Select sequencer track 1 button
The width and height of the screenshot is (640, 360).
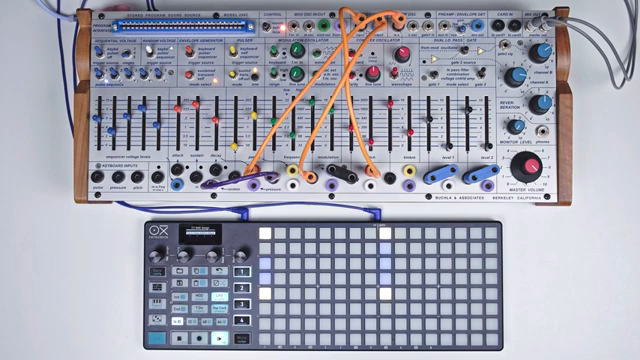pyautogui.click(x=242, y=272)
